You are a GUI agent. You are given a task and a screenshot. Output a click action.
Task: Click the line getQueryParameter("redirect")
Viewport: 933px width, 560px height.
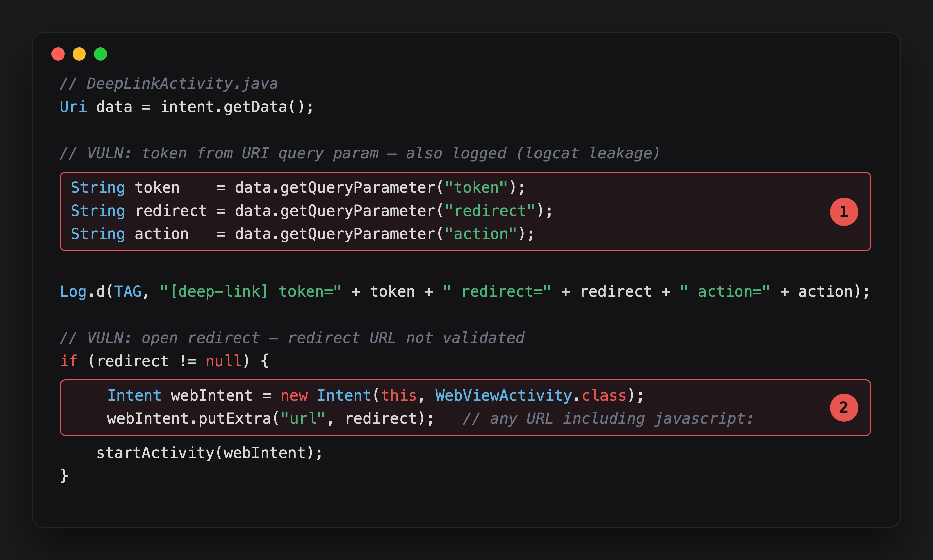pos(312,211)
